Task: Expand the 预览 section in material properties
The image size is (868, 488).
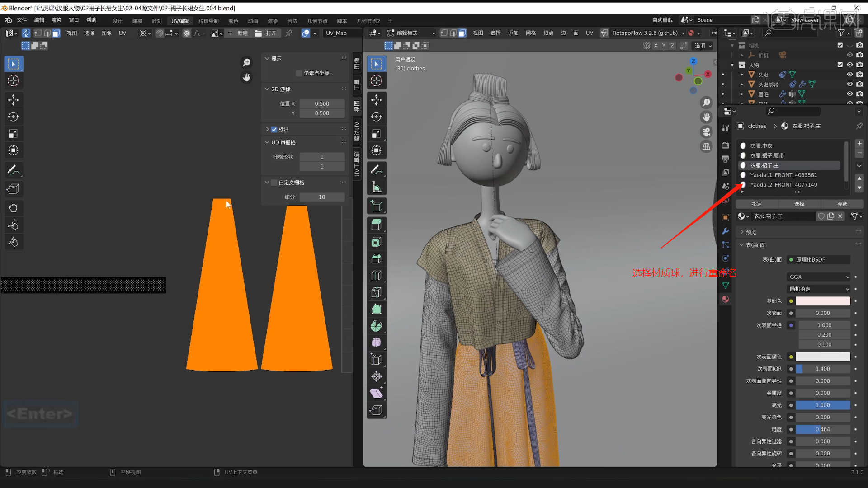Action: coord(750,231)
